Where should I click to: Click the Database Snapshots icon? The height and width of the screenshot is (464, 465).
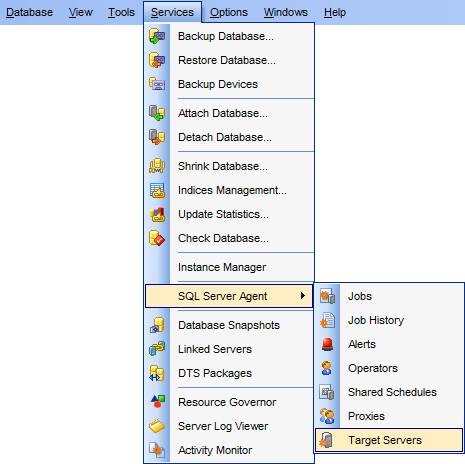pyautogui.click(x=157, y=325)
